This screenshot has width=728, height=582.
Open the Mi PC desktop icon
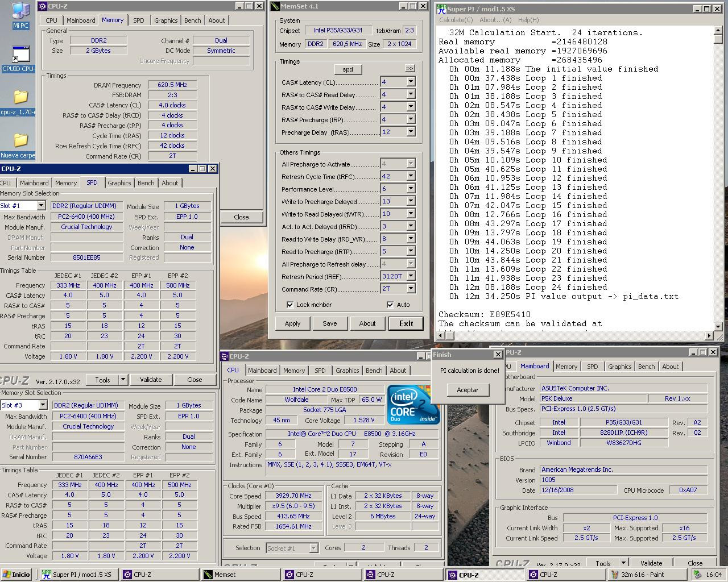coord(20,15)
